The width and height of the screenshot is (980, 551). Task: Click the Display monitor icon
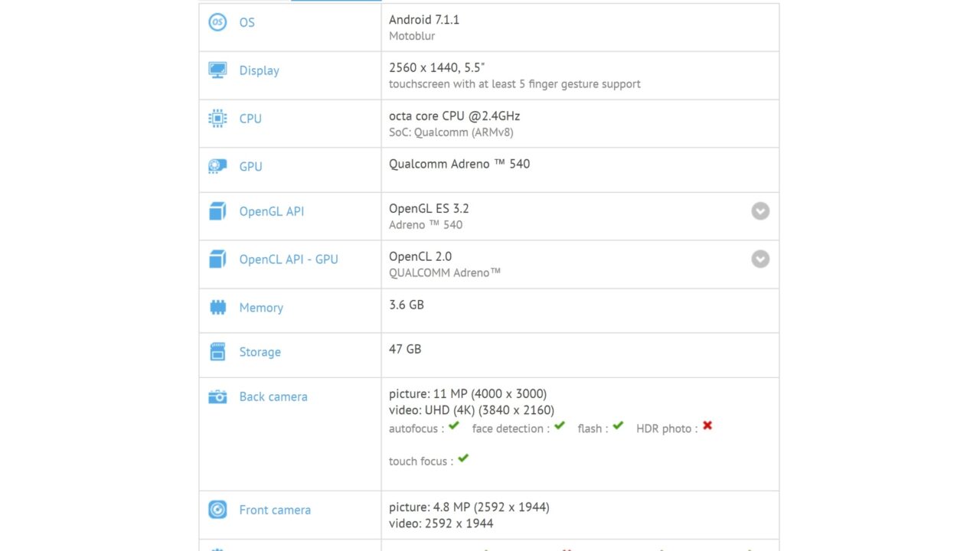[217, 70]
